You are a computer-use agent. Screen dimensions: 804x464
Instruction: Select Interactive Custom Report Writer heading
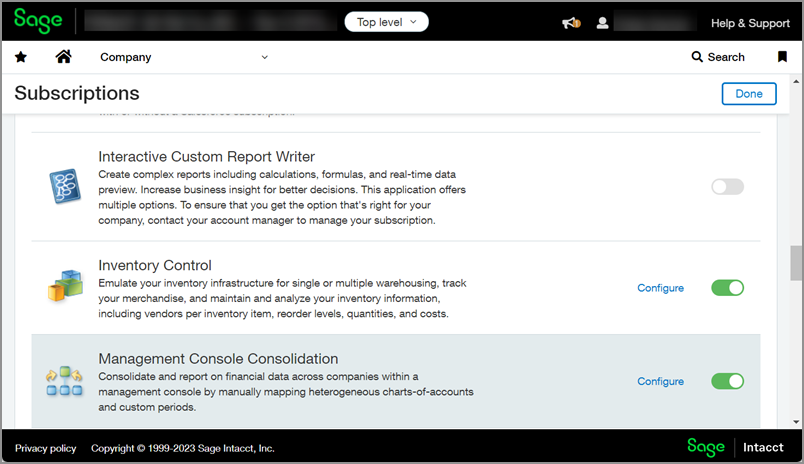[x=207, y=156]
